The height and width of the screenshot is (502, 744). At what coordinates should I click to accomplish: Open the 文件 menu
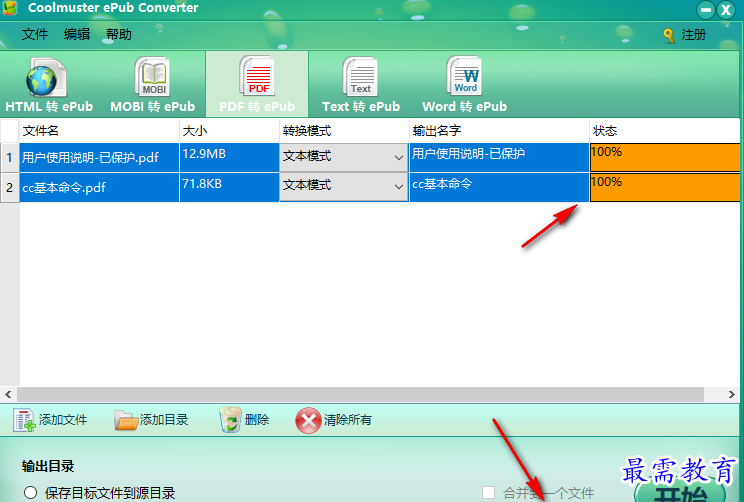pos(35,34)
